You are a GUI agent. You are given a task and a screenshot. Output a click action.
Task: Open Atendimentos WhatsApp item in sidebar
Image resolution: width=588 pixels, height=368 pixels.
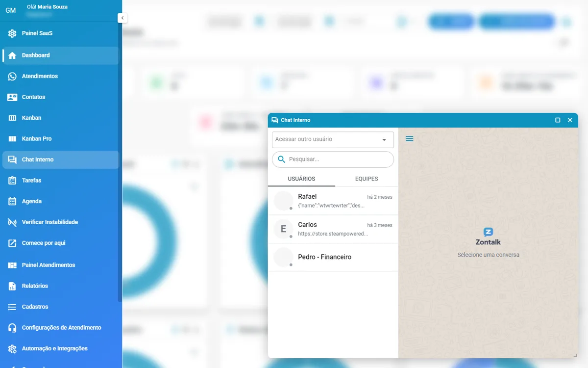[x=60, y=76]
